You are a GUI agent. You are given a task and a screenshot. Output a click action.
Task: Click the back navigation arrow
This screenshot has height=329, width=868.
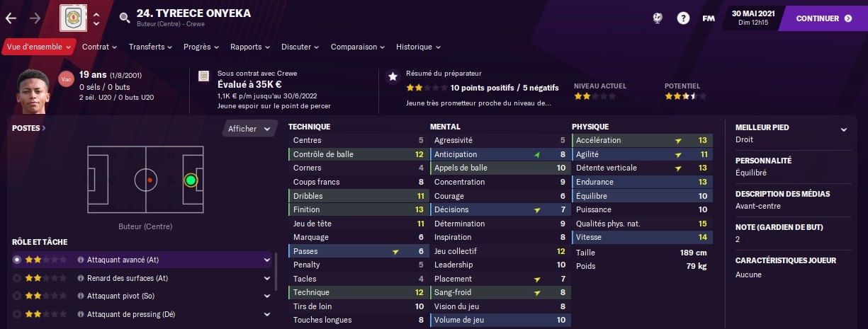click(x=11, y=18)
